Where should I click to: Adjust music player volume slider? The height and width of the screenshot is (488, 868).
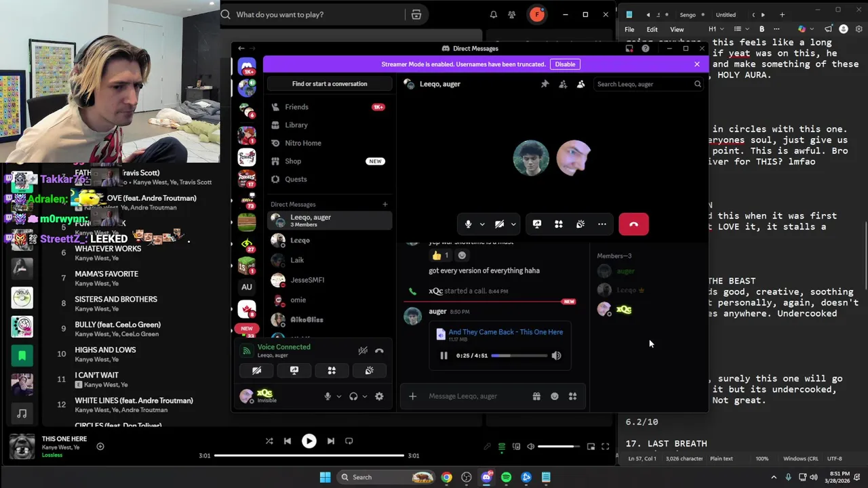click(x=559, y=447)
